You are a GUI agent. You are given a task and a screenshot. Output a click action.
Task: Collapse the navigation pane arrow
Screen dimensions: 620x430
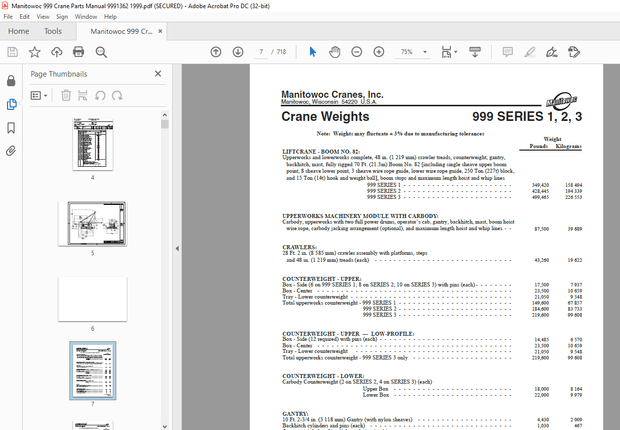pos(177,248)
